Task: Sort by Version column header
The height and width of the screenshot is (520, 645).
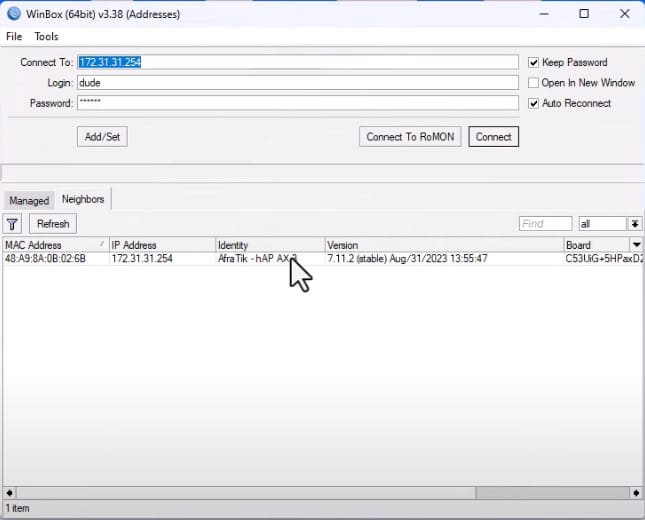Action: pyautogui.click(x=444, y=245)
